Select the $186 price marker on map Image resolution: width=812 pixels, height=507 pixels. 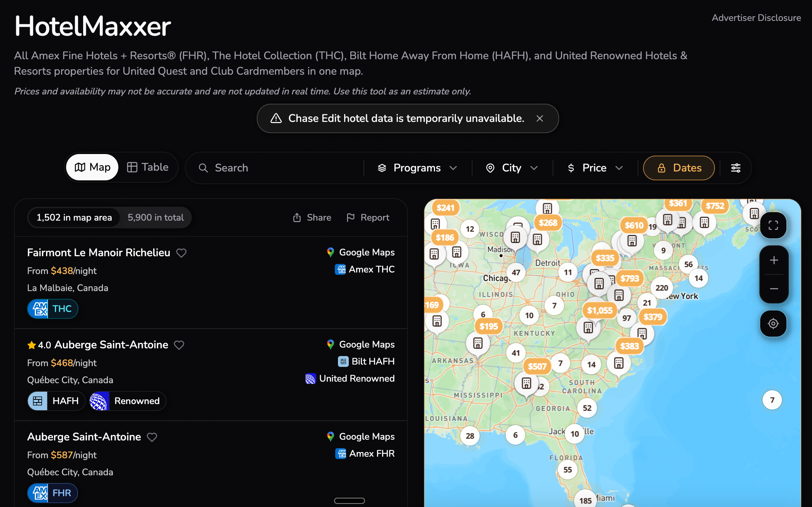445,238
